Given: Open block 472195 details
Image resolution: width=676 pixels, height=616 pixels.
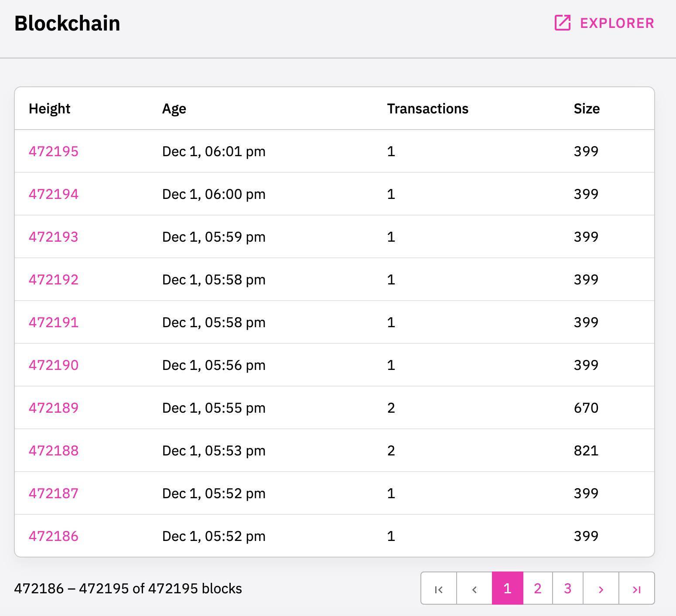Looking at the screenshot, I should tap(53, 151).
